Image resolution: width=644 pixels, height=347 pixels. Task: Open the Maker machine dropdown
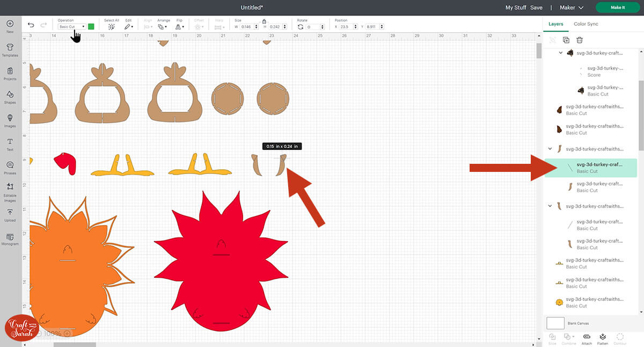(x=572, y=8)
